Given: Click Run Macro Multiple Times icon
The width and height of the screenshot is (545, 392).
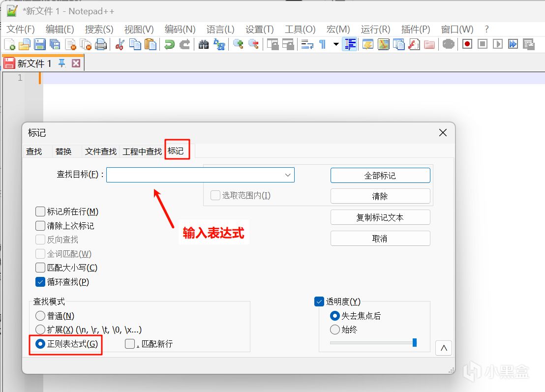Looking at the screenshot, I should [513, 44].
